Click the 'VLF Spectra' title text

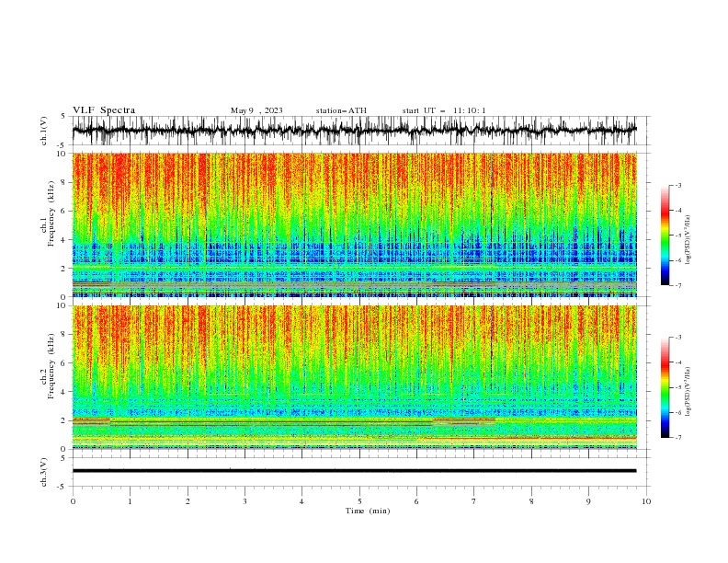click(104, 110)
